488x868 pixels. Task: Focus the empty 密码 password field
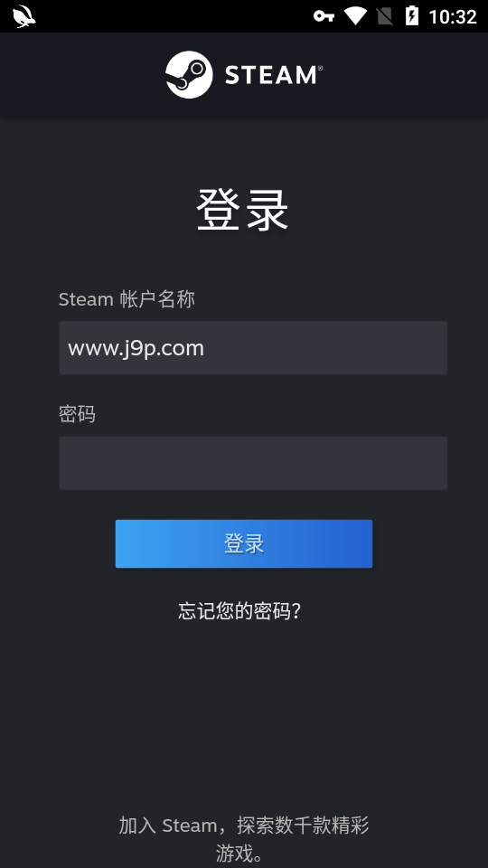click(x=253, y=463)
